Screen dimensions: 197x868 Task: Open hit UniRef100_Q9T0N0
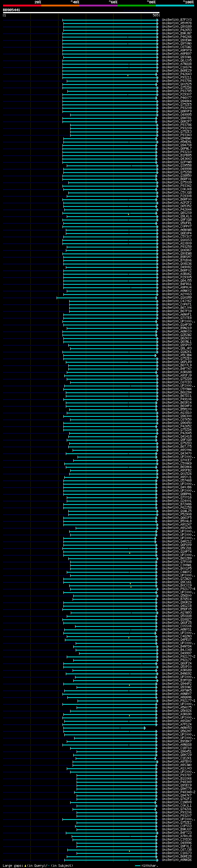tap(177, 43)
